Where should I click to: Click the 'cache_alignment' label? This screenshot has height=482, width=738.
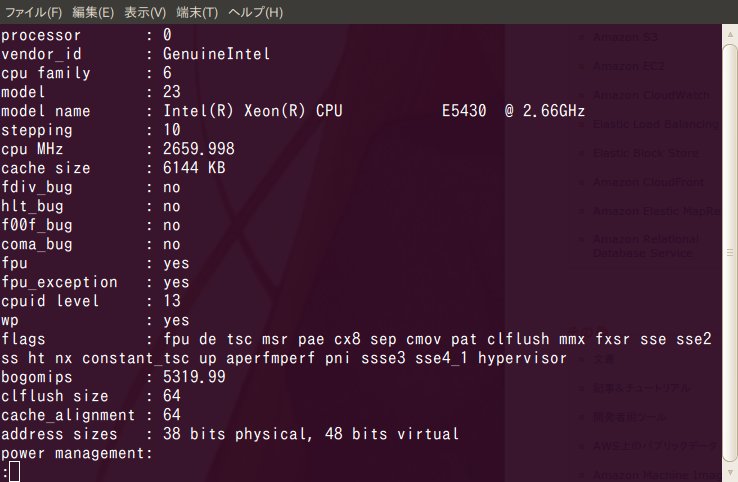pyautogui.click(x=68, y=415)
